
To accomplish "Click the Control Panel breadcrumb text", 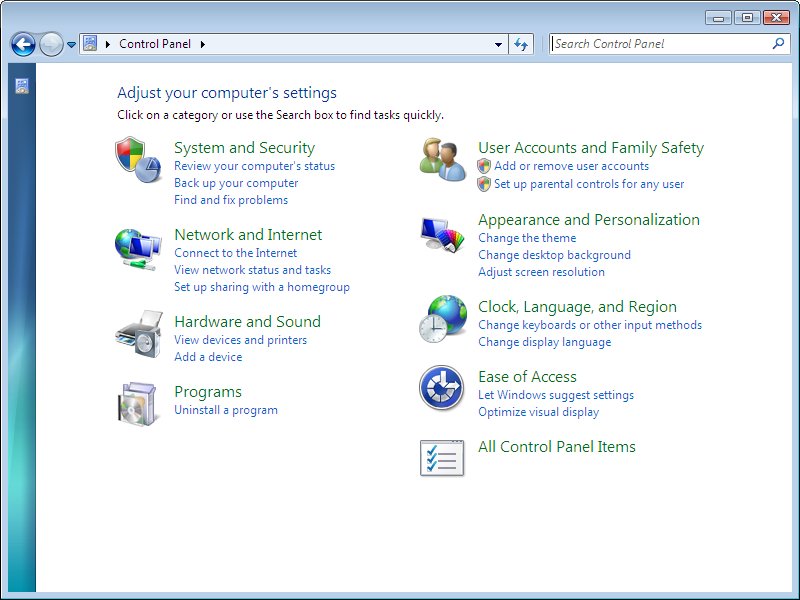I will coord(155,44).
